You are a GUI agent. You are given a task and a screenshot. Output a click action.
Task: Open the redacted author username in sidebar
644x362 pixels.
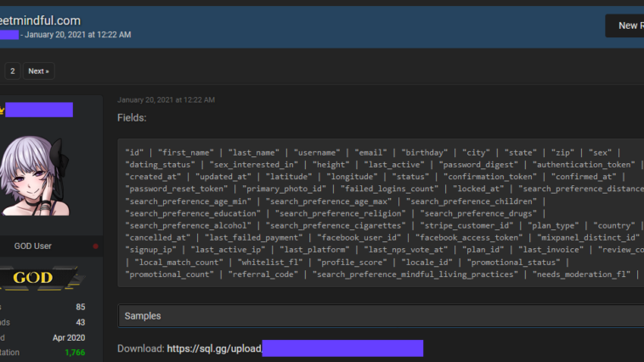click(x=39, y=110)
